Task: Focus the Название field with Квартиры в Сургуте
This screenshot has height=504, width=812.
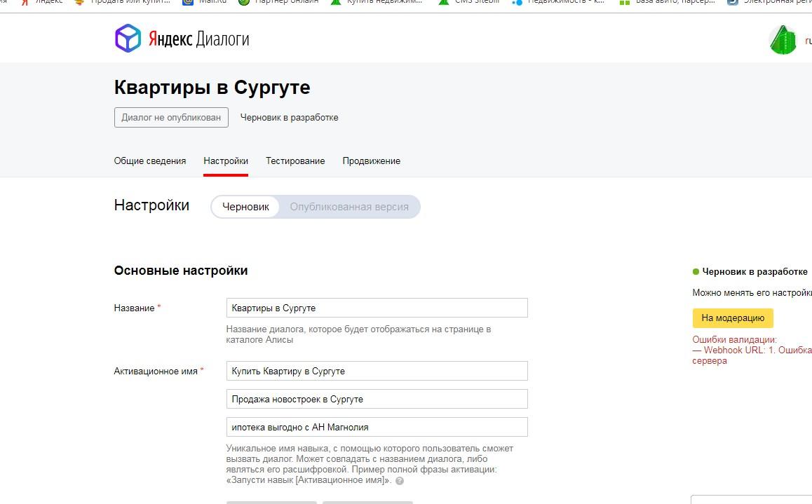Action: [x=377, y=308]
